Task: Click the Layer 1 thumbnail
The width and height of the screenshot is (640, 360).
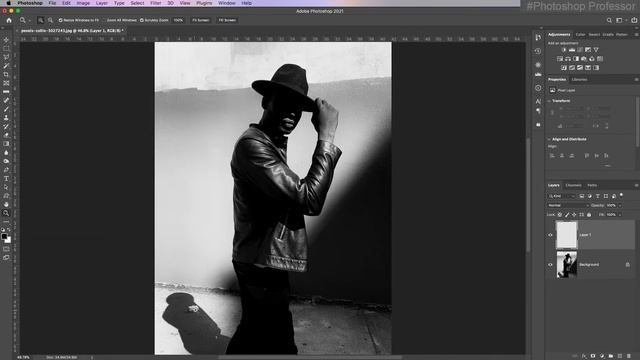Action: pos(567,235)
